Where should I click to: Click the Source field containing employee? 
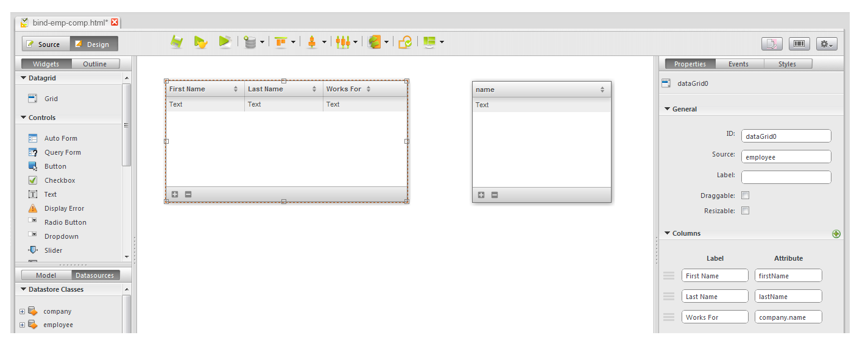[x=786, y=157]
